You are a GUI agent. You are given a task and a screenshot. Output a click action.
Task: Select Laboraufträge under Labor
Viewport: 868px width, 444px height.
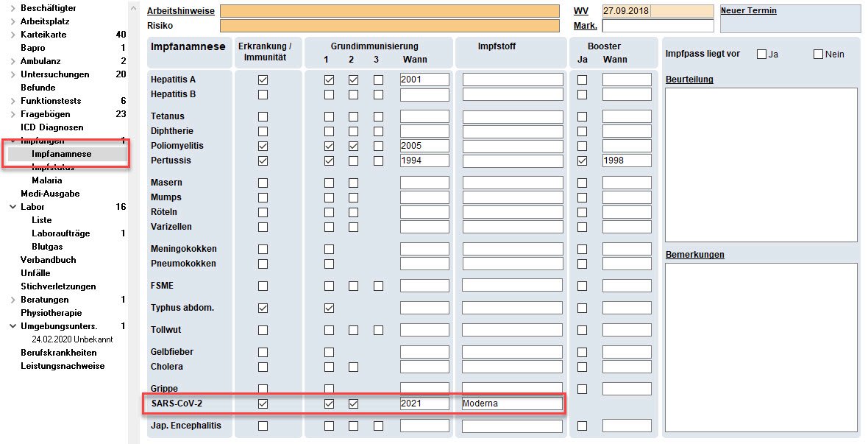(x=60, y=233)
